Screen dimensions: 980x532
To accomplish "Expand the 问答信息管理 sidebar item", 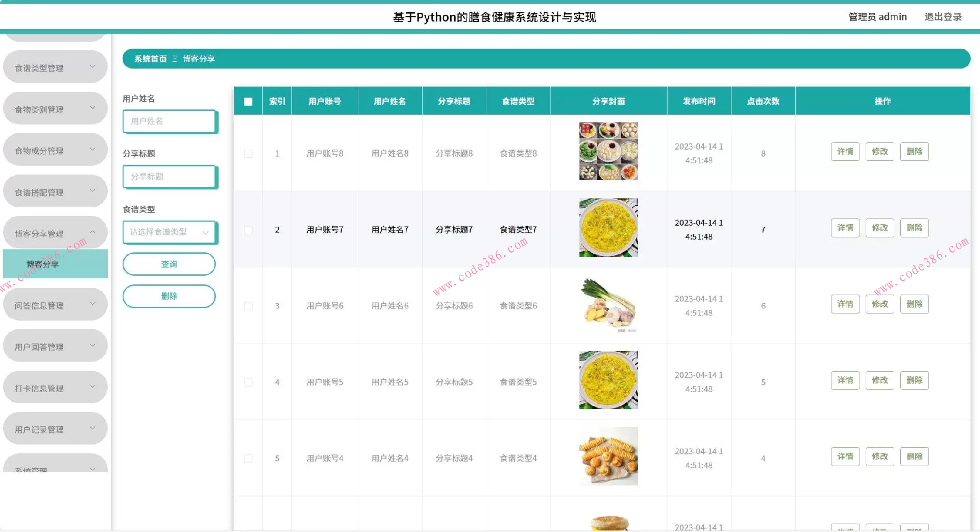I will pos(55,304).
